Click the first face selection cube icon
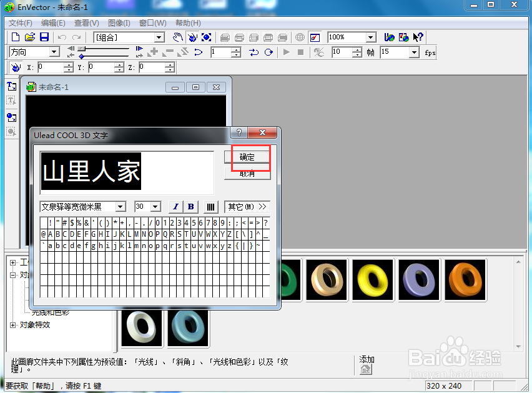The height and width of the screenshot is (393, 532). 225,37
